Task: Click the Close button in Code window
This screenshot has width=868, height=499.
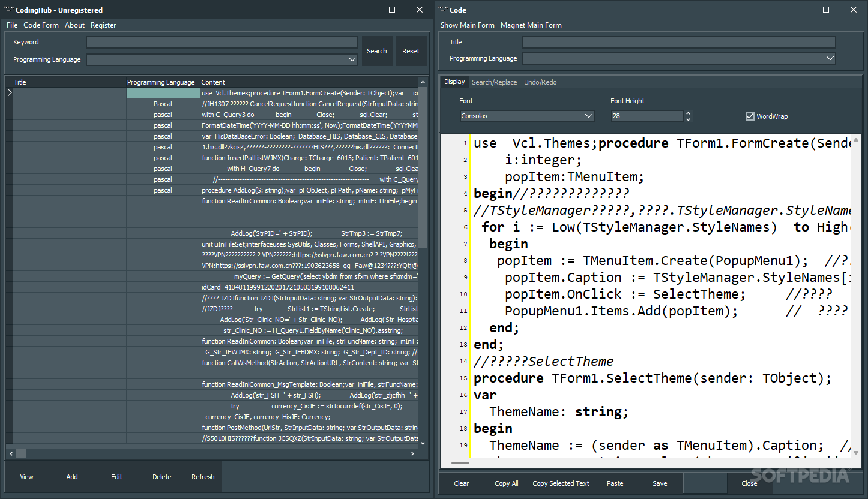Action: pyautogui.click(x=749, y=483)
